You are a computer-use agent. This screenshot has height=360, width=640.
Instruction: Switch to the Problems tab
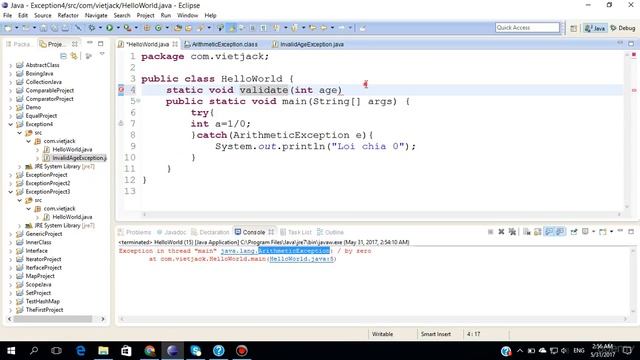click(134, 232)
